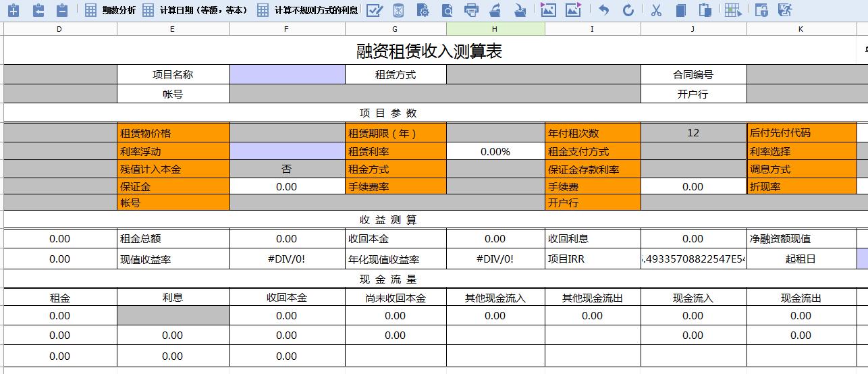
Task: Click the 现金流出 column header
Action: (801, 298)
